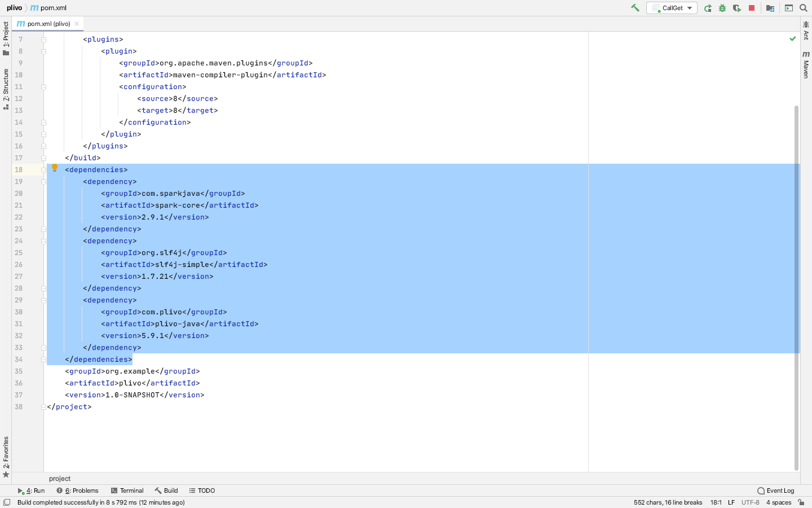This screenshot has width=812, height=508.
Task: Click Search Everywhere magnifier icon
Action: pyautogui.click(x=804, y=8)
